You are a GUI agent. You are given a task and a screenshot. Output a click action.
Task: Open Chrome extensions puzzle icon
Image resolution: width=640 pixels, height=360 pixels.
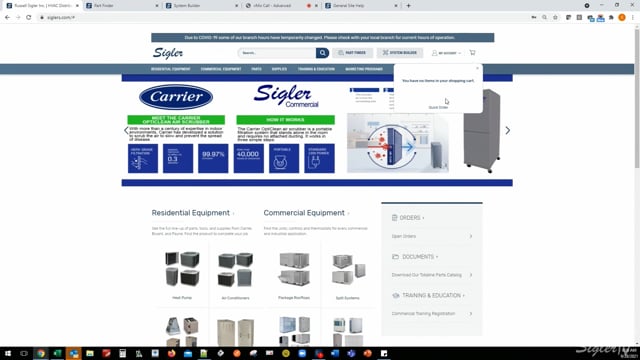click(x=611, y=18)
